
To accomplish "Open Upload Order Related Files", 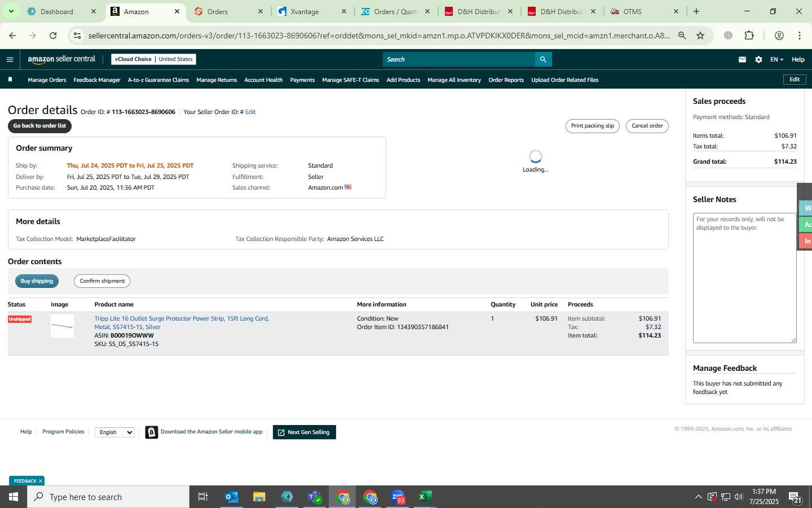I will coord(564,80).
